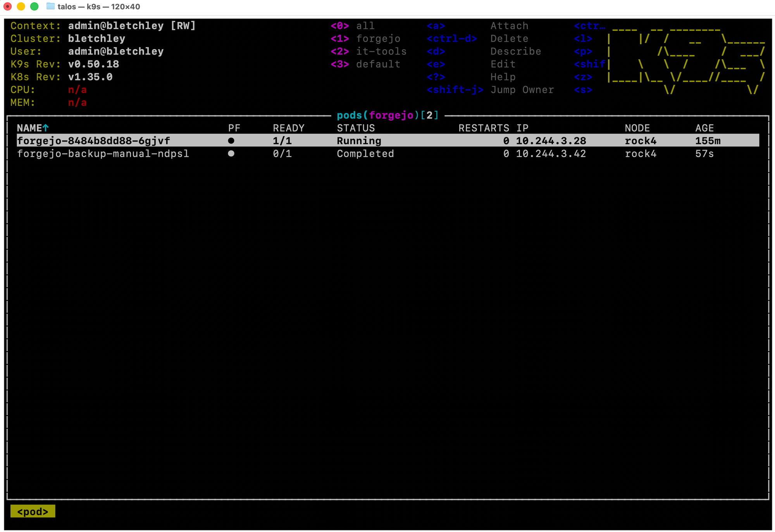
Task: Click the K9s Rev value v0.50.18
Action: 93,64
